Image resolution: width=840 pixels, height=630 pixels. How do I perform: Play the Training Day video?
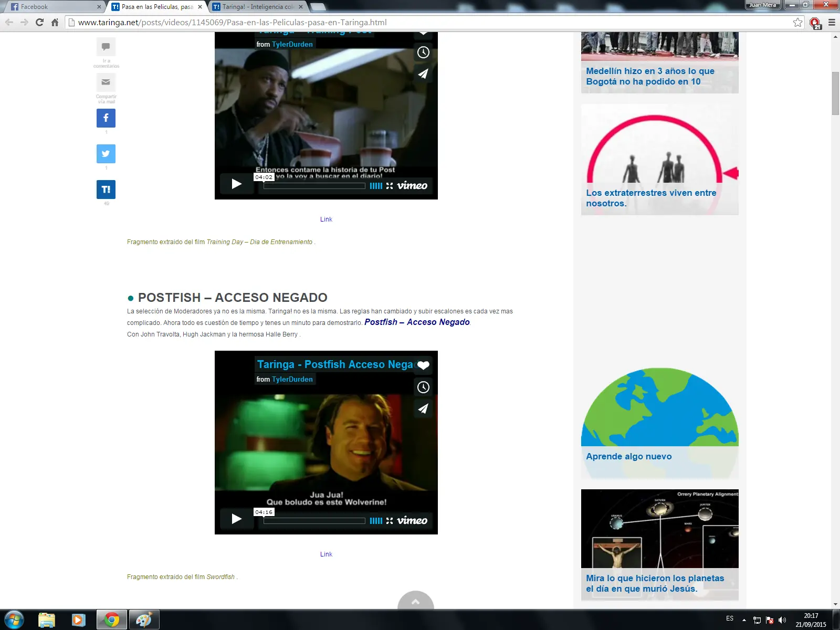coord(237,184)
